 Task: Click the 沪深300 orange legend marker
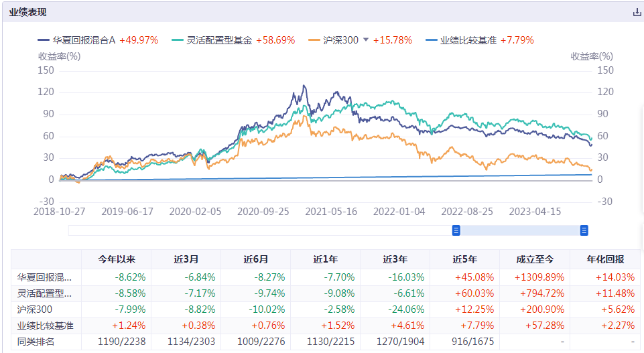coord(314,40)
